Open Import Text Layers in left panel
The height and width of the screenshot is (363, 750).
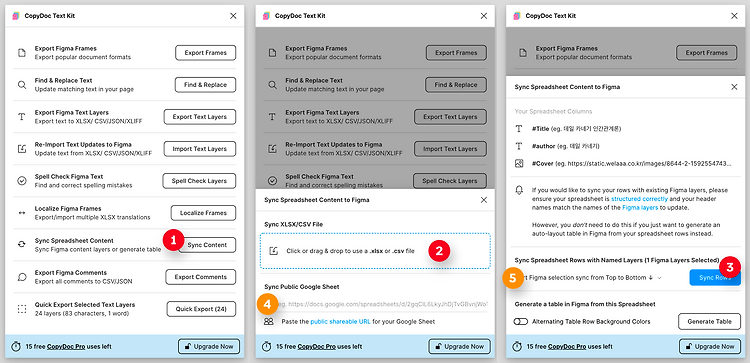(200, 149)
